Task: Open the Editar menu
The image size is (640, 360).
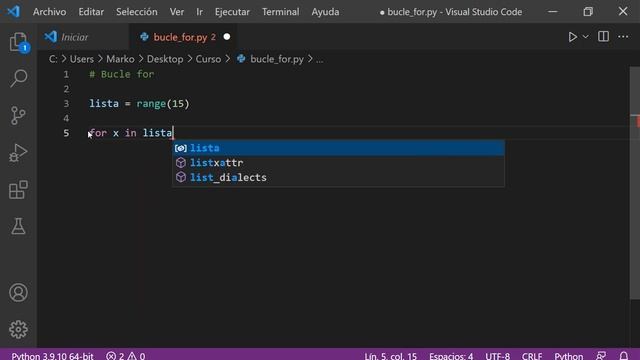Action: 91,12
